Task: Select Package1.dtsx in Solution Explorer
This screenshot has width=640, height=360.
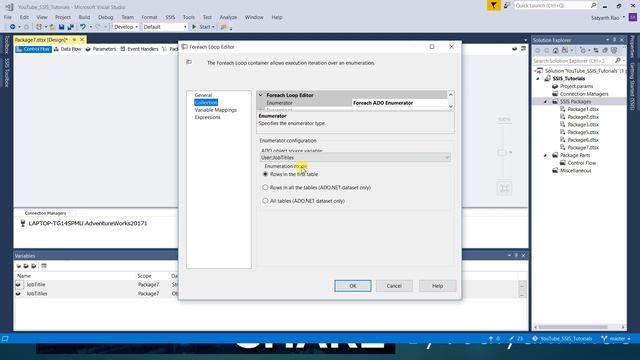Action: click(583, 109)
